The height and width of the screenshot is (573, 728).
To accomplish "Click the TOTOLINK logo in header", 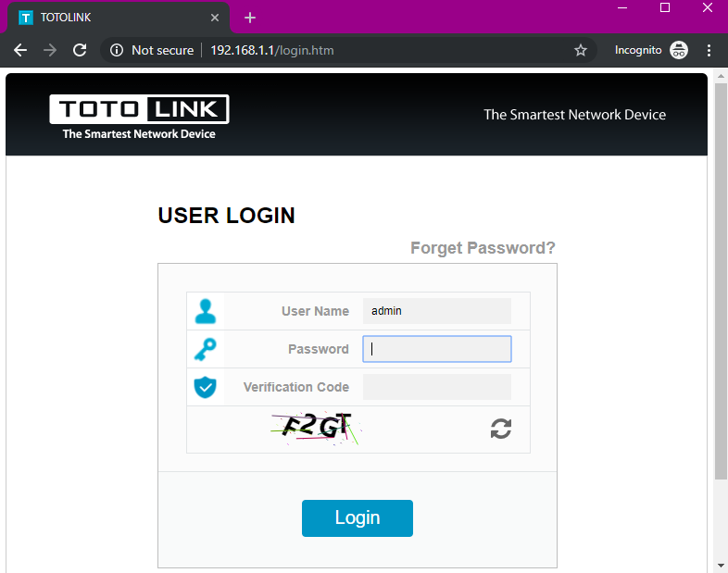I will [139, 117].
